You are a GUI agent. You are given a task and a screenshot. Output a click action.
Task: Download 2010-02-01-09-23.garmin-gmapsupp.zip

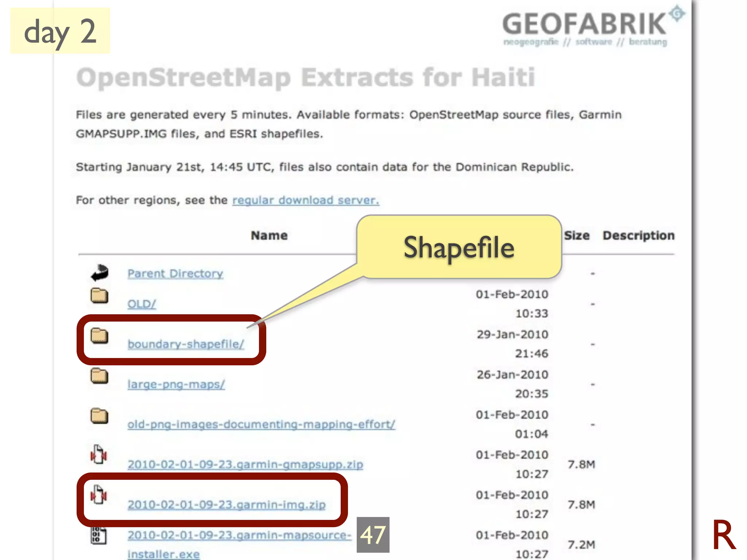click(x=245, y=464)
